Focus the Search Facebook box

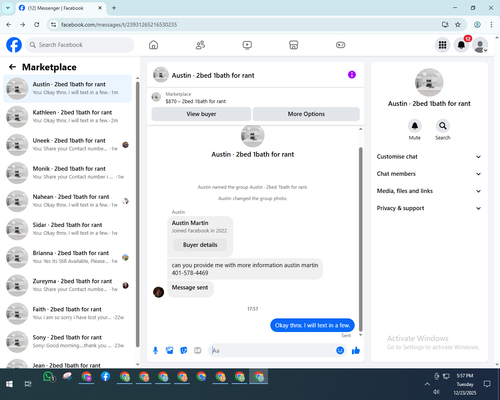click(x=80, y=45)
